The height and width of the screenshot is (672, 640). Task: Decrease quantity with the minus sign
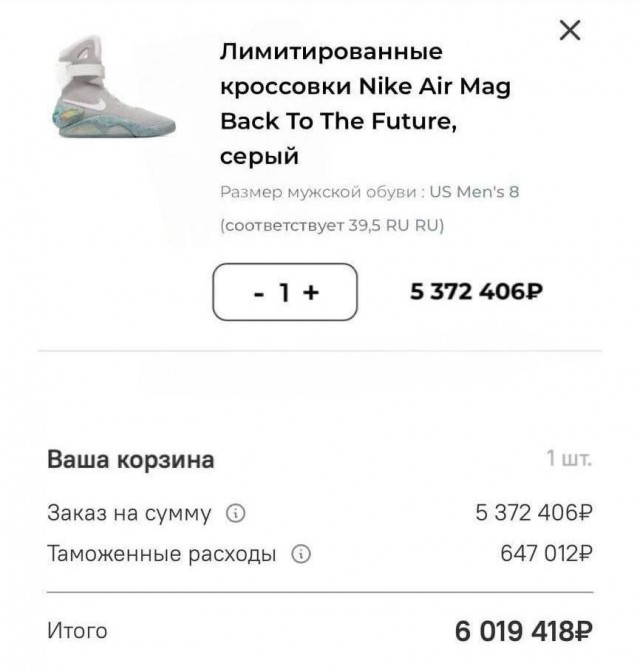[x=260, y=293]
